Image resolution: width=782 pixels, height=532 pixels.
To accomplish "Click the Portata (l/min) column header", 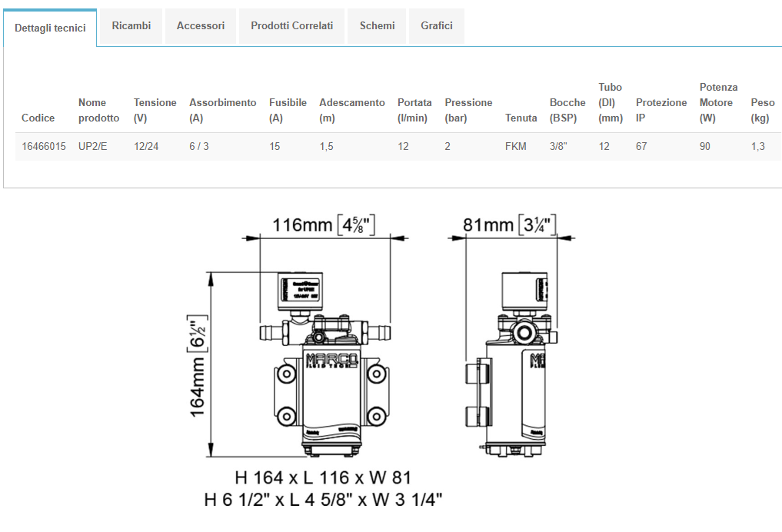I will (x=414, y=110).
